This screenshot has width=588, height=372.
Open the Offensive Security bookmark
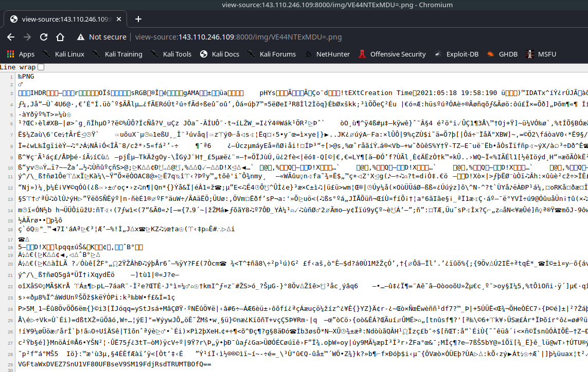click(392, 54)
